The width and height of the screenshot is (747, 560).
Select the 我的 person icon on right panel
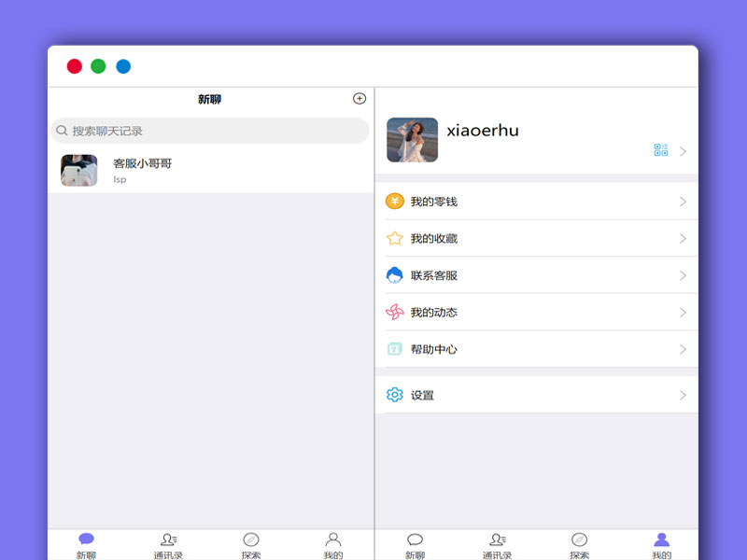tap(662, 539)
